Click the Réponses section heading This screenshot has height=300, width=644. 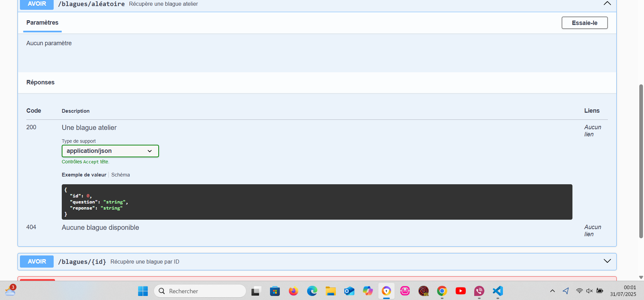[x=41, y=82]
